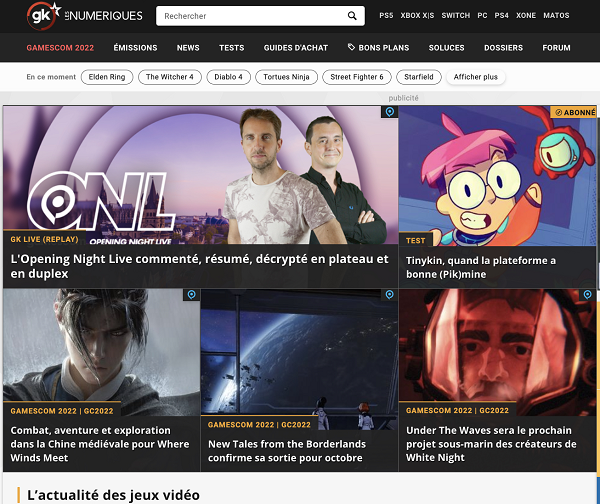The width and height of the screenshot is (600, 504).
Task: Click Gamescom 2022 | GC2022 label on Under The Waves
Action: (457, 411)
